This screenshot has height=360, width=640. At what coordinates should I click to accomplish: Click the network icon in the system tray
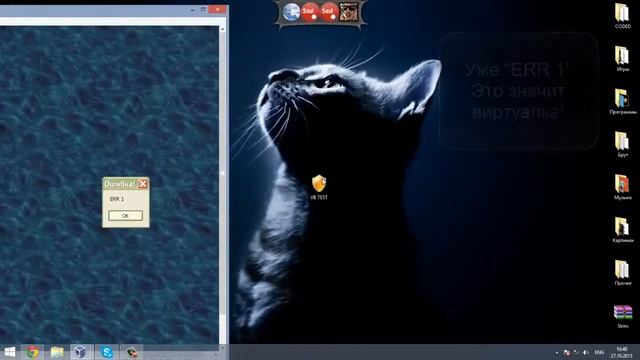click(x=576, y=352)
